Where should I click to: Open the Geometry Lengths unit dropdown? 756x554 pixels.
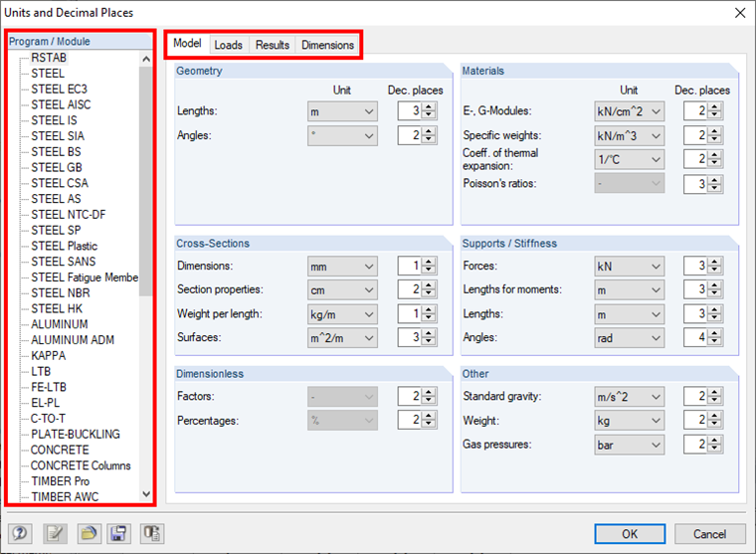pyautogui.click(x=342, y=111)
